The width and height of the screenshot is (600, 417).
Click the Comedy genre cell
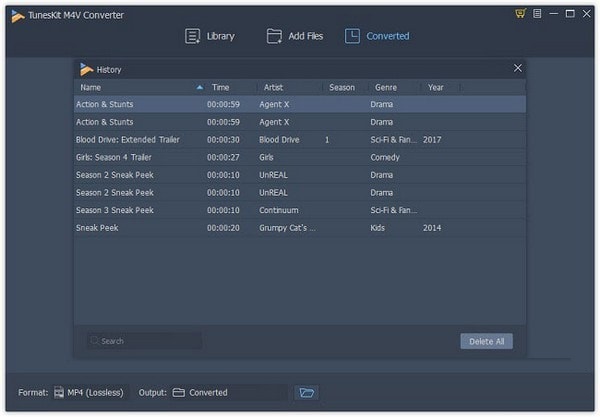(385, 157)
